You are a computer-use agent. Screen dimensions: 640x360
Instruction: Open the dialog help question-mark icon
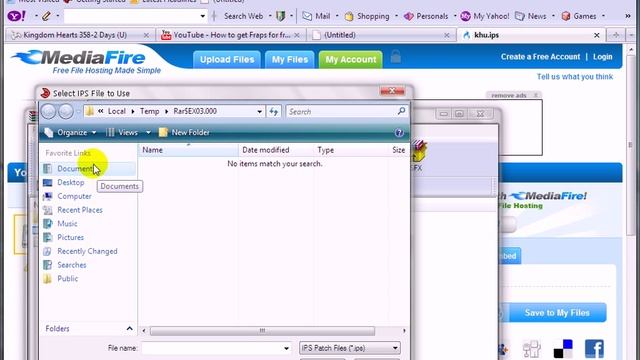[x=399, y=133]
